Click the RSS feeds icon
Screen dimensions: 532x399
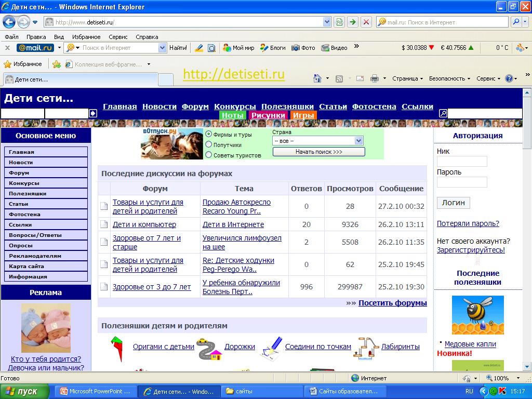[339, 79]
